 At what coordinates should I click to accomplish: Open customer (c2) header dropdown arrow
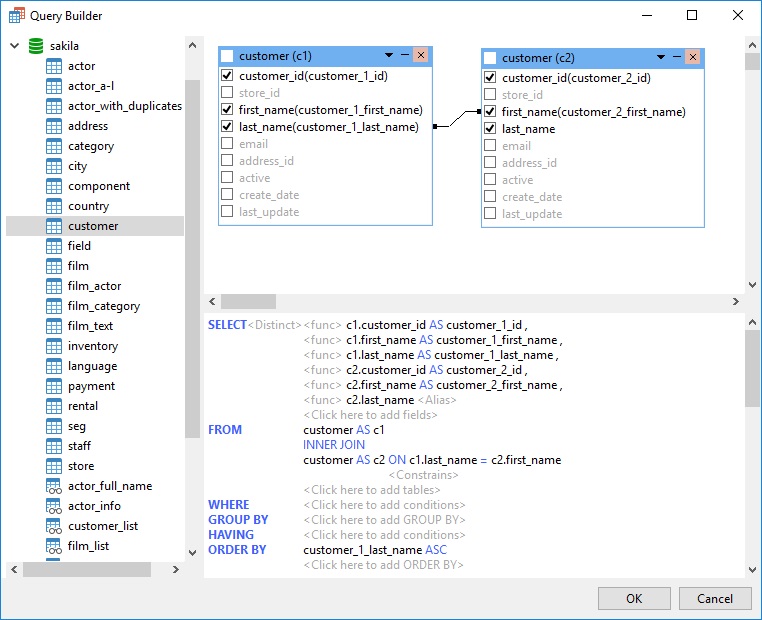pyautogui.click(x=661, y=58)
